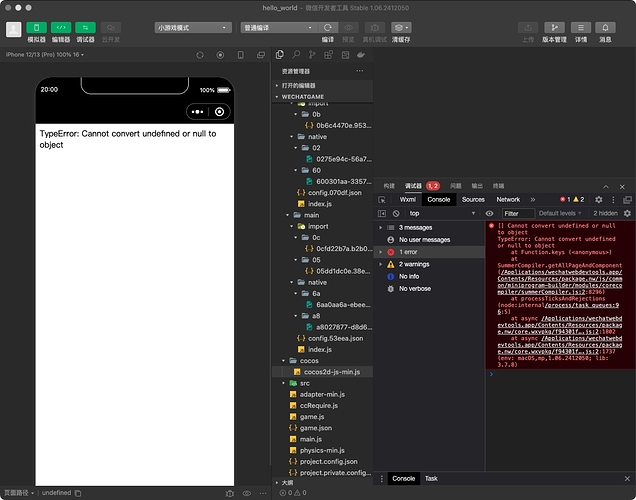636x500 pixels.
Task: Collapse the native folder above 02
Action: point(323,137)
